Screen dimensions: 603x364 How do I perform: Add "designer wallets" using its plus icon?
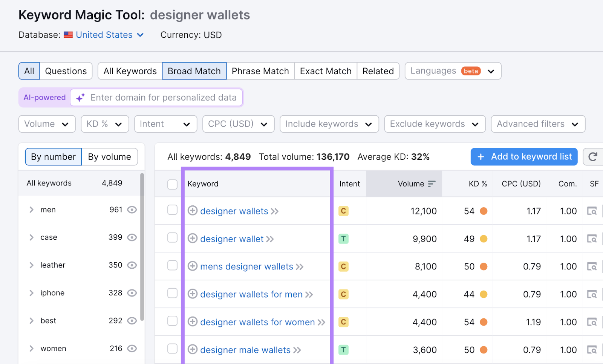193,211
